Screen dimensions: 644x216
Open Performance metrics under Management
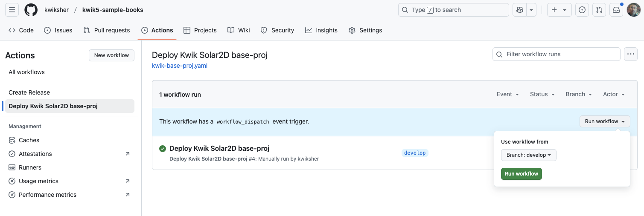pyautogui.click(x=70, y=195)
